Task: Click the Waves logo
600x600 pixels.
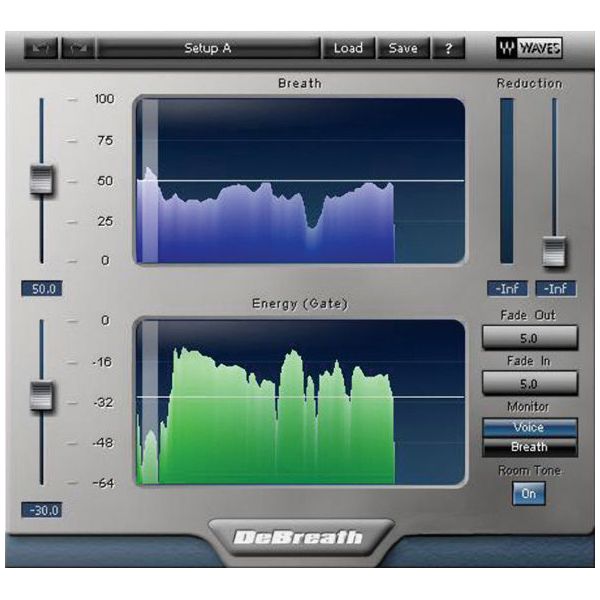Action: pyautogui.click(x=529, y=48)
